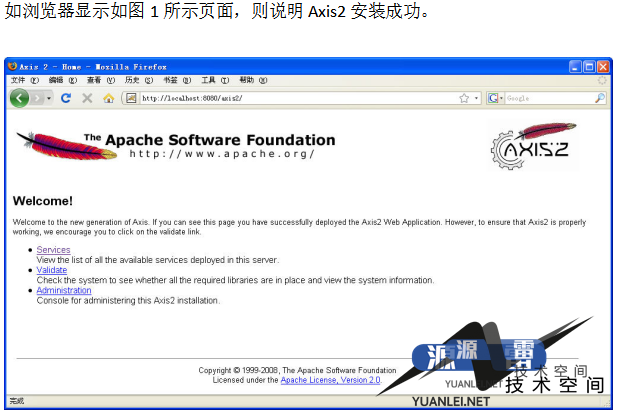Image resolution: width=618 pixels, height=415 pixels.
Task: Click the Welcome! heading
Action: 43,201
